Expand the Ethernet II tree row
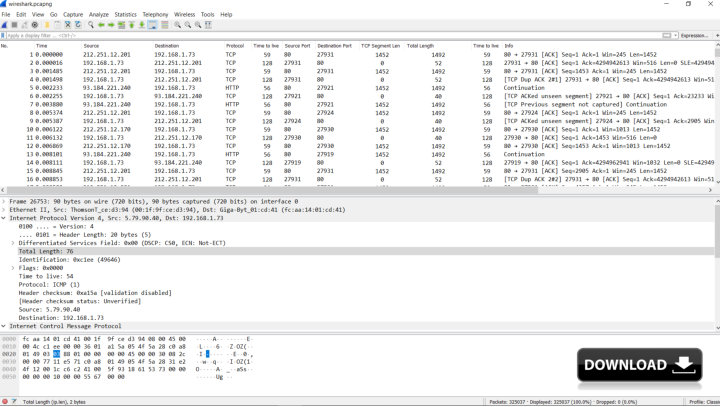Viewport: 720px width, 407px height. click(4, 210)
